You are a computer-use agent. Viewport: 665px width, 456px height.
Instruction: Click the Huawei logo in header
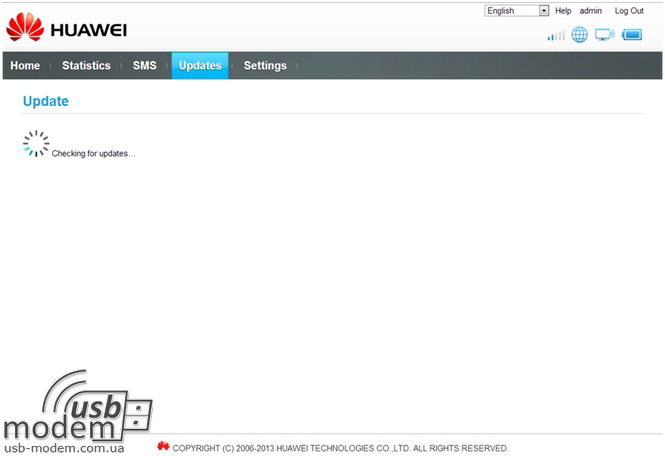(66, 28)
